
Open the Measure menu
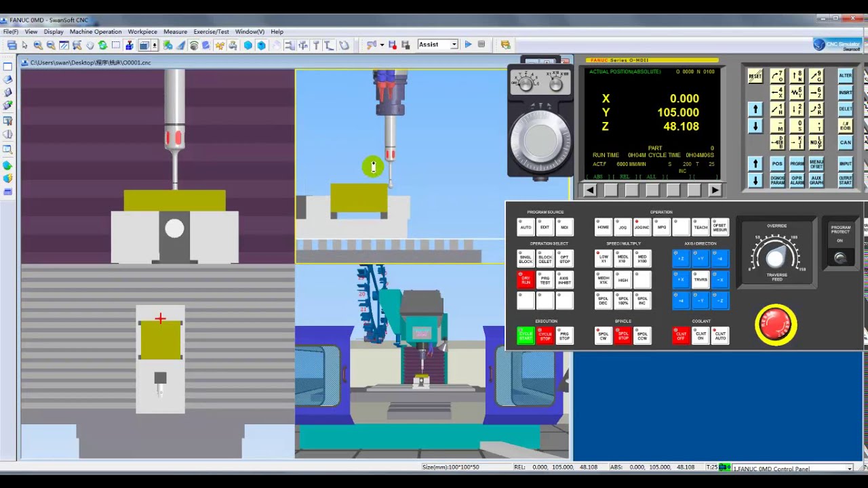coord(175,32)
